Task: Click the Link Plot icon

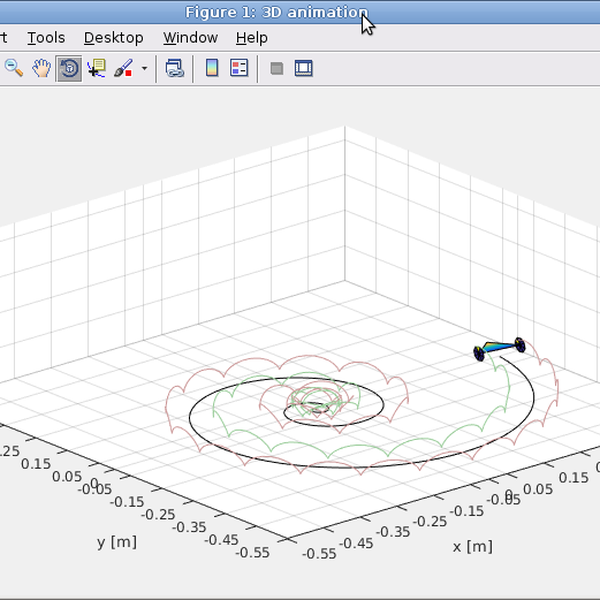Action: [x=175, y=69]
